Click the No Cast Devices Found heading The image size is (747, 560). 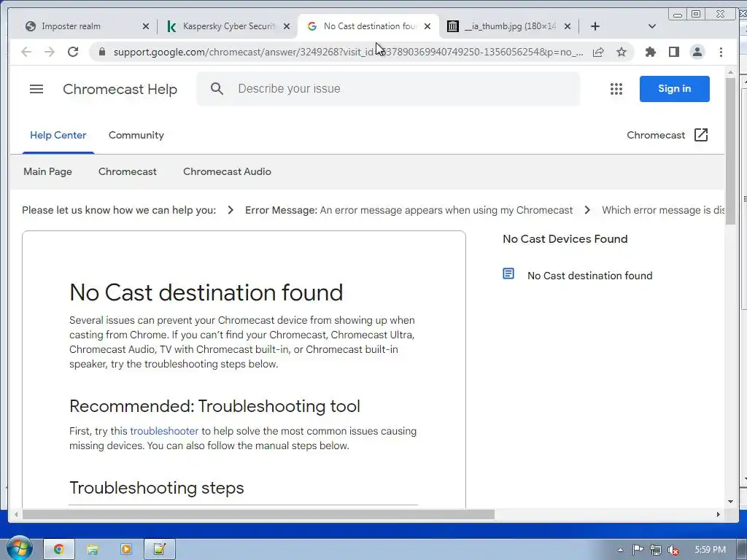point(565,239)
